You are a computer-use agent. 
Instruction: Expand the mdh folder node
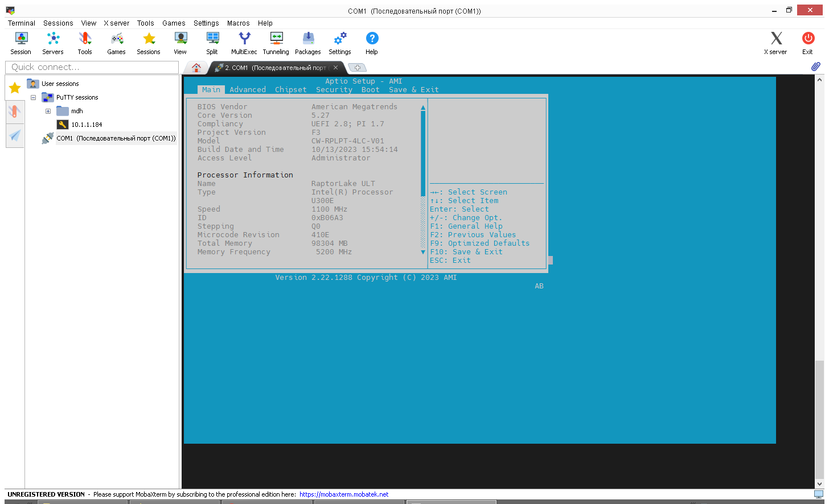(x=48, y=111)
